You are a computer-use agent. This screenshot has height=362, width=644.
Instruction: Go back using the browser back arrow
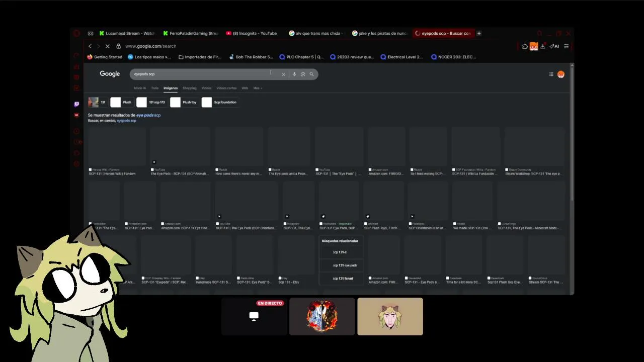coord(90,46)
